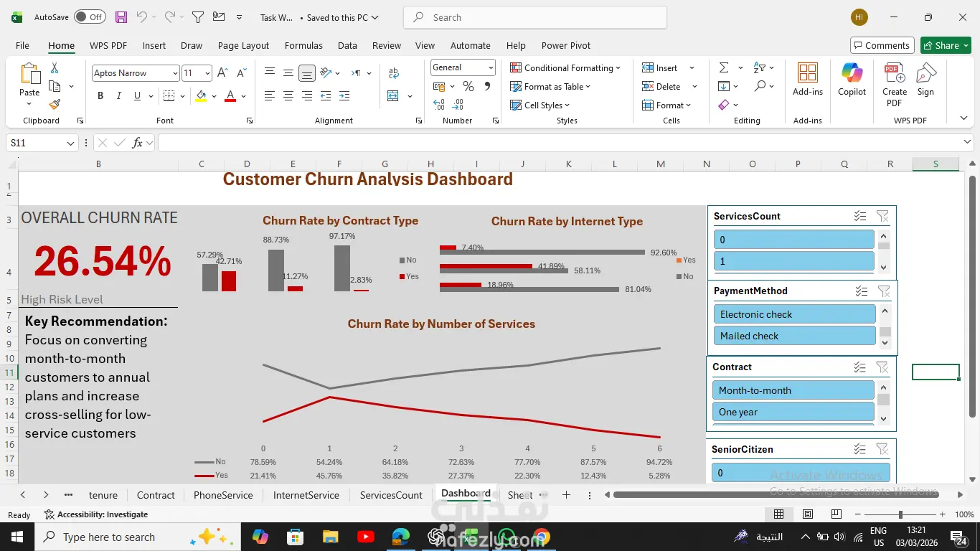Image resolution: width=980 pixels, height=551 pixels.
Task: Click the Insert Function fx icon
Action: click(x=138, y=143)
